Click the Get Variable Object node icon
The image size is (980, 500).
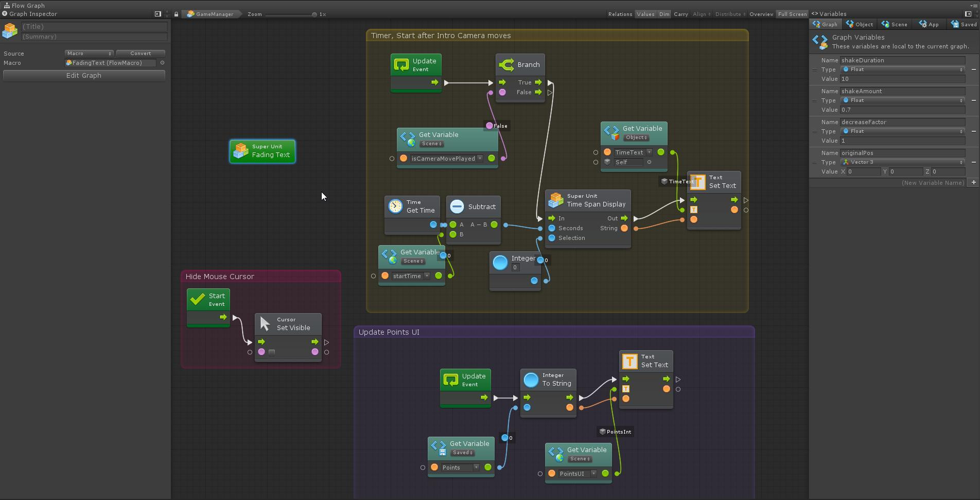[x=611, y=133]
